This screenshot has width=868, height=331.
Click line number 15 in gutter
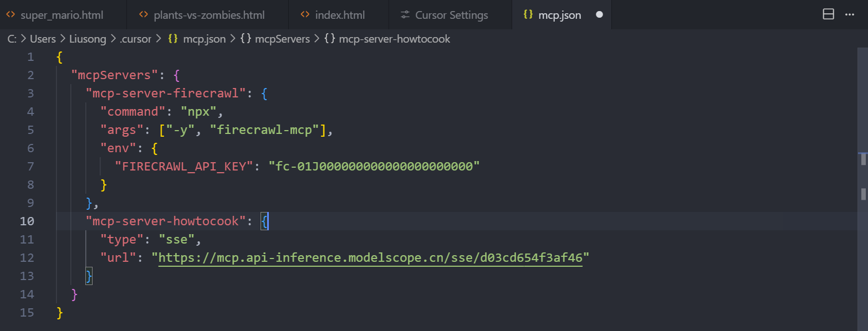[27, 313]
